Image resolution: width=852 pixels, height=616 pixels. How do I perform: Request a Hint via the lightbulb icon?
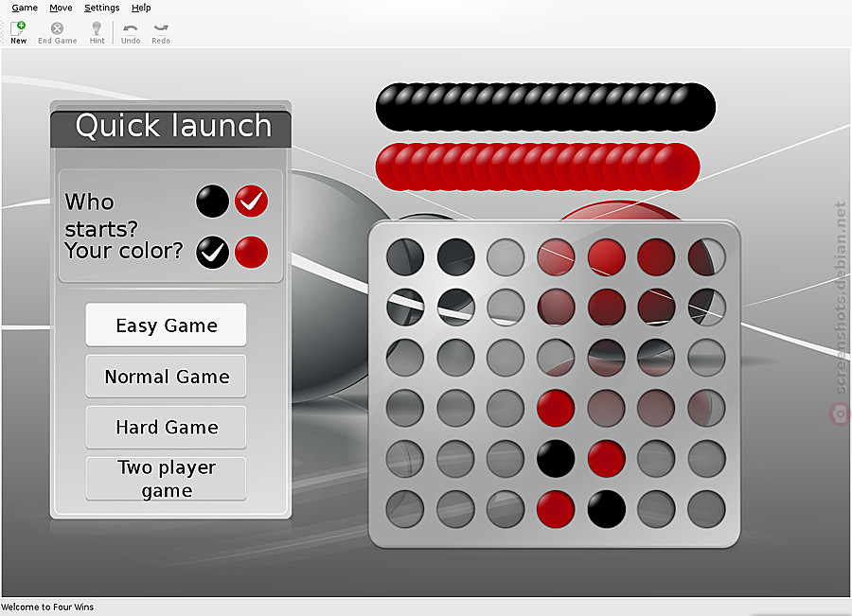tap(97, 32)
